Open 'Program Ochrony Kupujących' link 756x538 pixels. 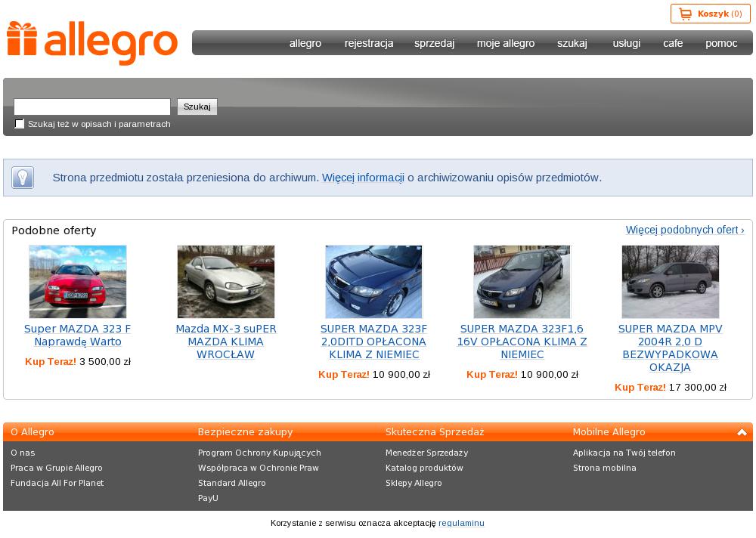point(259,453)
